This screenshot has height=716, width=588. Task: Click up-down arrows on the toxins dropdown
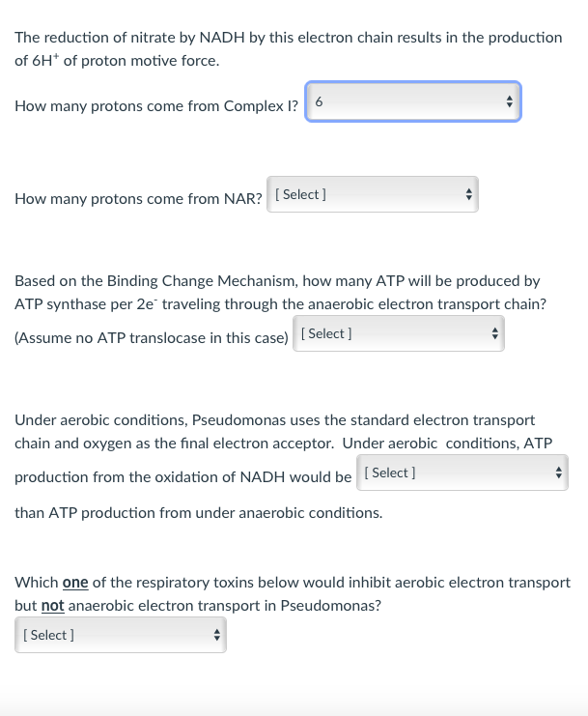tap(216, 635)
